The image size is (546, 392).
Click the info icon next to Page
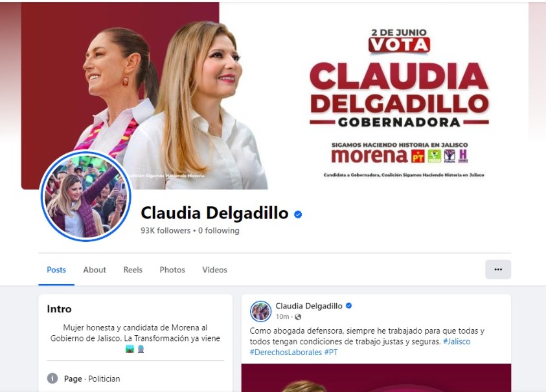click(52, 378)
